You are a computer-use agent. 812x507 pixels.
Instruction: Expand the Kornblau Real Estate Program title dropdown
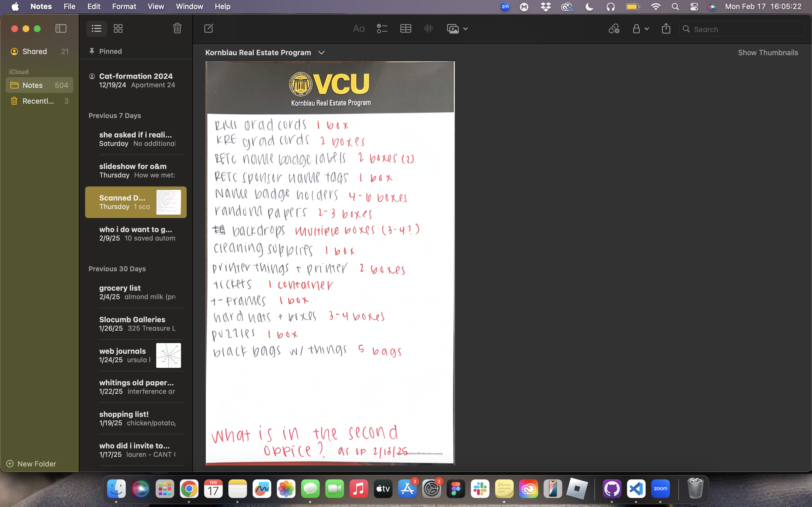tap(321, 53)
